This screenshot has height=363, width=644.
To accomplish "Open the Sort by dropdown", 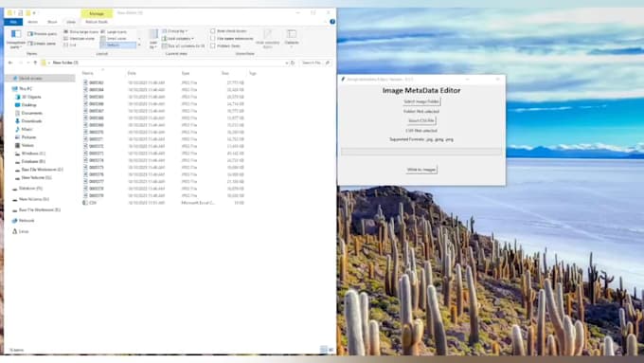I will click(x=153, y=39).
